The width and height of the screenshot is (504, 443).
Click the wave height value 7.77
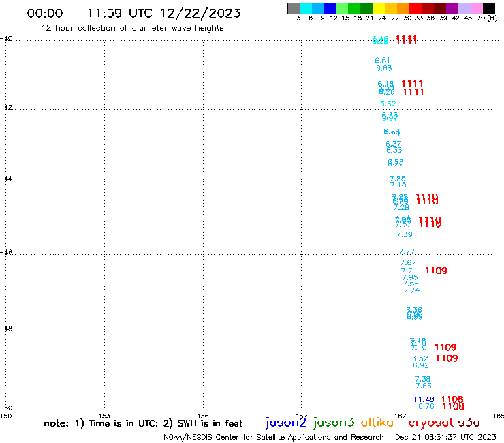[x=407, y=251]
